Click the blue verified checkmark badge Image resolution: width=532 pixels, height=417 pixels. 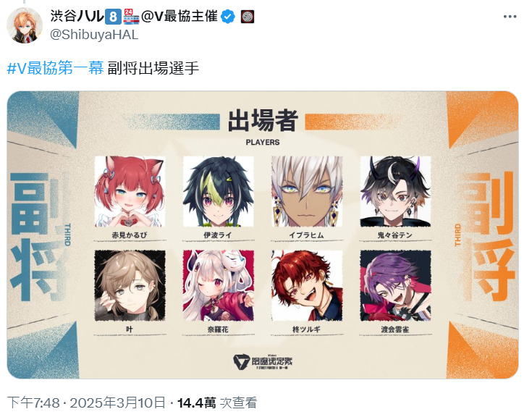point(228,16)
